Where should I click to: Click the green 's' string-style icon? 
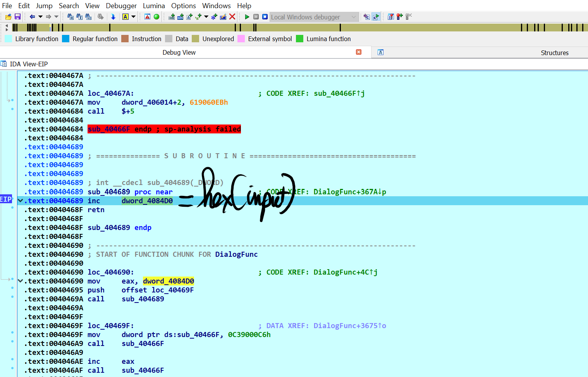(x=198, y=17)
